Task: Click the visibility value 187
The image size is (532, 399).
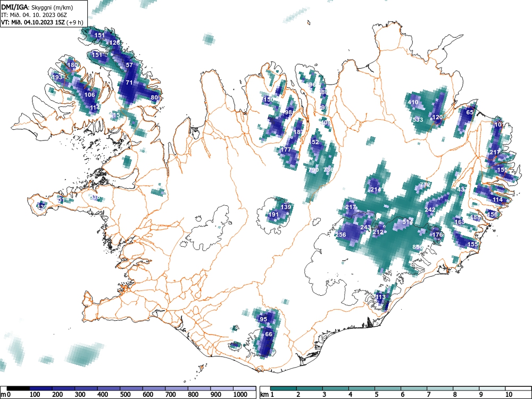Action: pos(298,132)
